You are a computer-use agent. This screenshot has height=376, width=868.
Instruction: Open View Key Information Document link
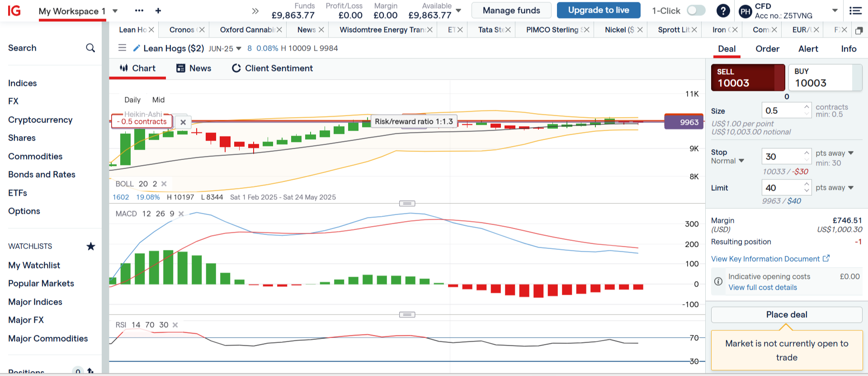tap(770, 259)
